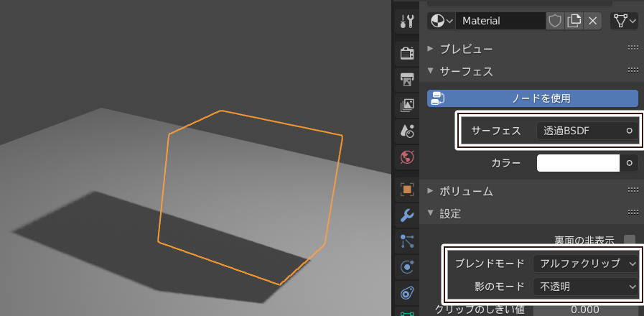Open the サーフェス shader dropdown 透過BSDF
Viewport: 644px width, 316px height.
pyautogui.click(x=578, y=131)
